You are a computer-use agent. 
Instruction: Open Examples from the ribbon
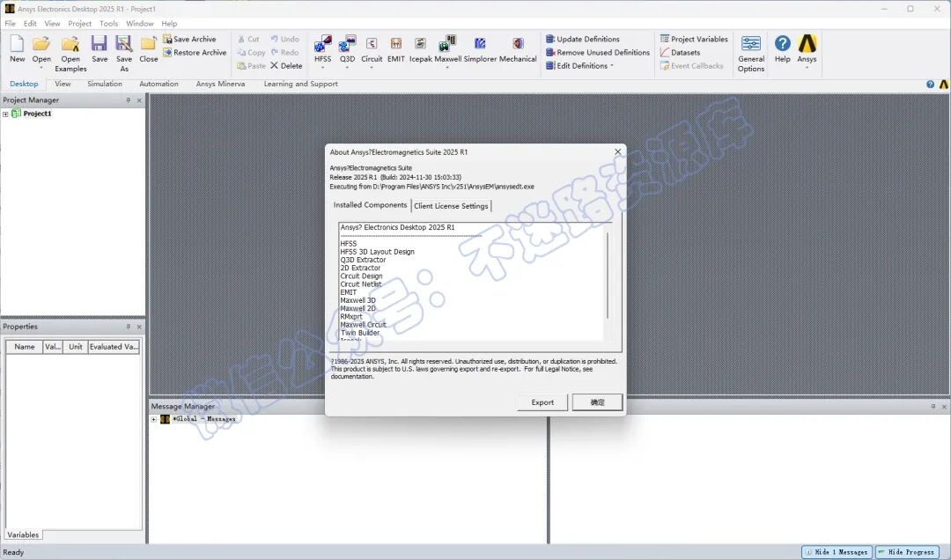click(x=70, y=54)
